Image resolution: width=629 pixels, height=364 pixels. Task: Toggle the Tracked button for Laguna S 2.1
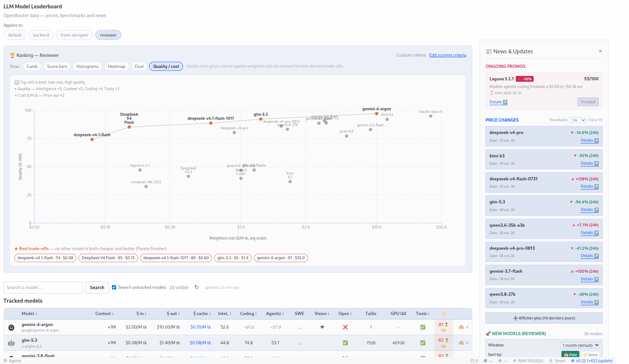tap(588, 102)
